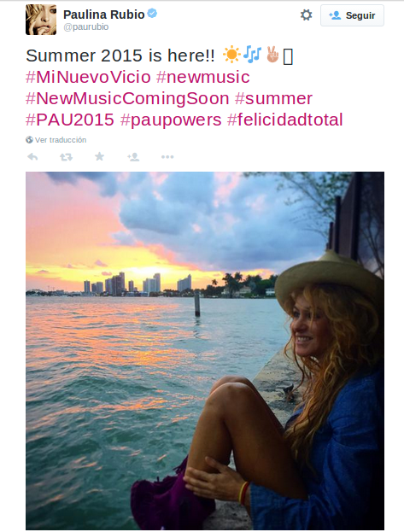Open the gear settings dropdown
404x532 pixels.
306,15
